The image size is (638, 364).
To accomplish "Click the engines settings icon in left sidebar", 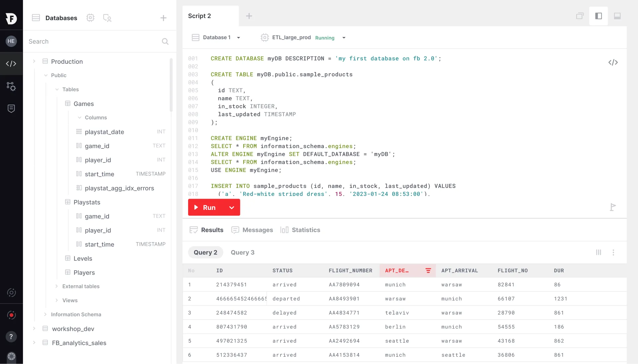I will (x=11, y=86).
